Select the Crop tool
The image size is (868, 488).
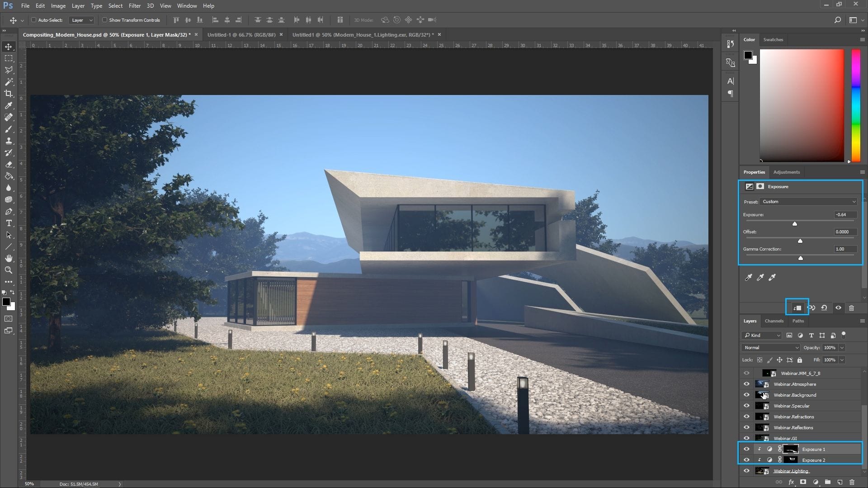pos(9,94)
